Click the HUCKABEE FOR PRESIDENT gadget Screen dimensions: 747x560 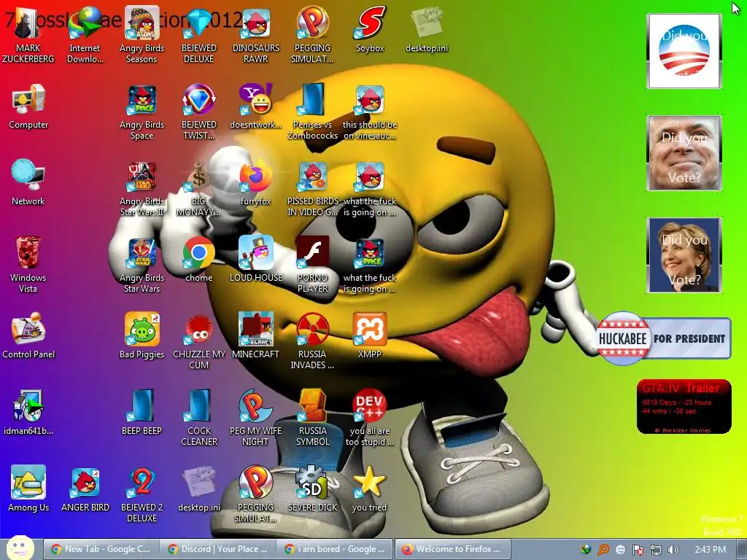click(663, 338)
